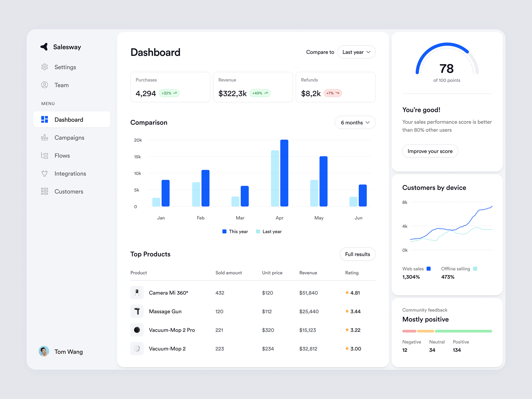Click the Salesway logo icon

pyautogui.click(x=45, y=47)
